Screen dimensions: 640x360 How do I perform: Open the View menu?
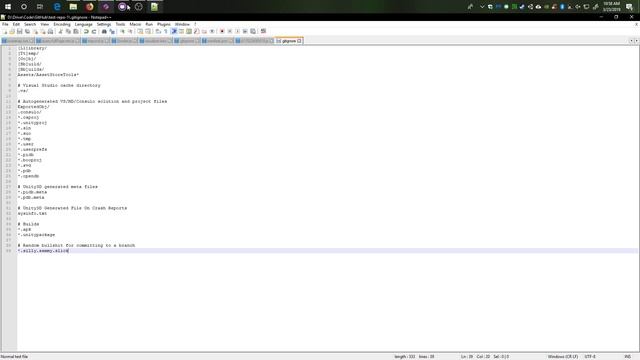[44, 24]
